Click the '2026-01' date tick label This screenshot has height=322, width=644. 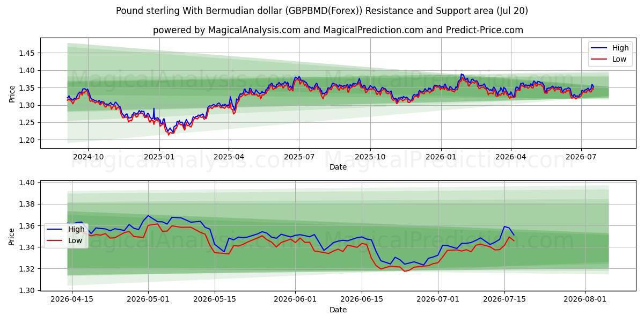click(x=441, y=157)
